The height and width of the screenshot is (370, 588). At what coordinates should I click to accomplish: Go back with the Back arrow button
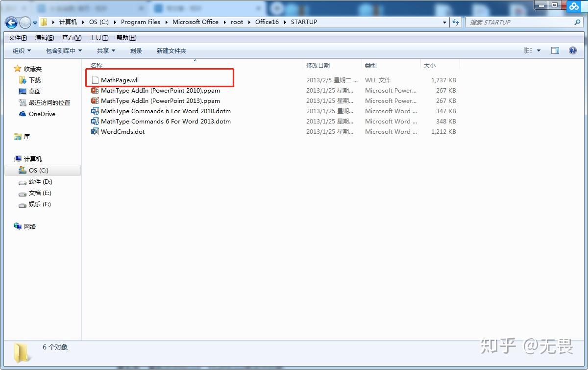coord(11,22)
